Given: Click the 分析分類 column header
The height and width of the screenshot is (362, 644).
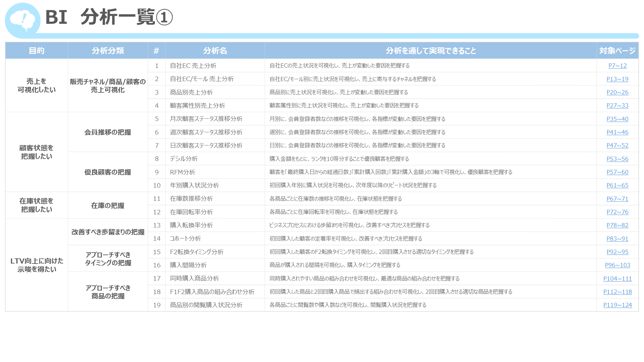Looking at the screenshot, I should [108, 51].
